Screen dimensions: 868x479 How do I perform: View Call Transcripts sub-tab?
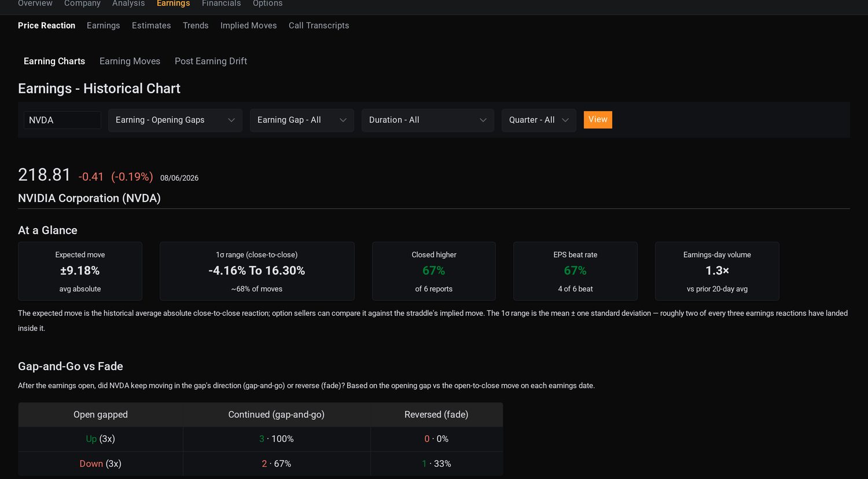(x=319, y=25)
